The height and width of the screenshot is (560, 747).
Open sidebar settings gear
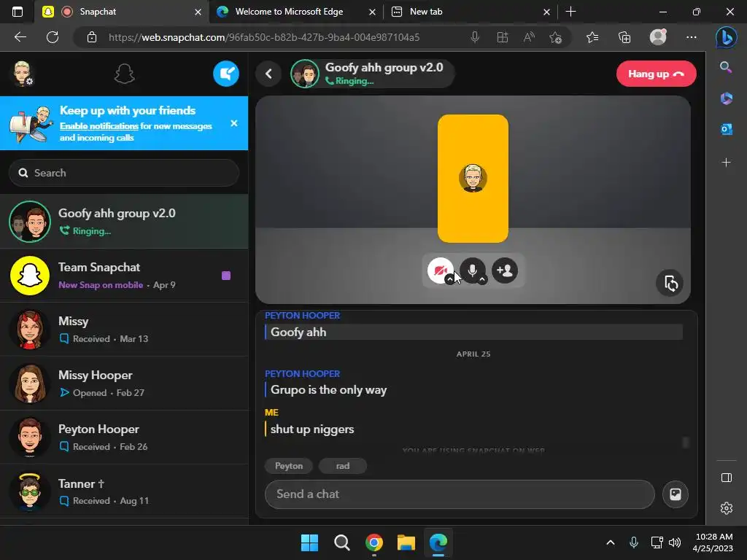(726, 508)
